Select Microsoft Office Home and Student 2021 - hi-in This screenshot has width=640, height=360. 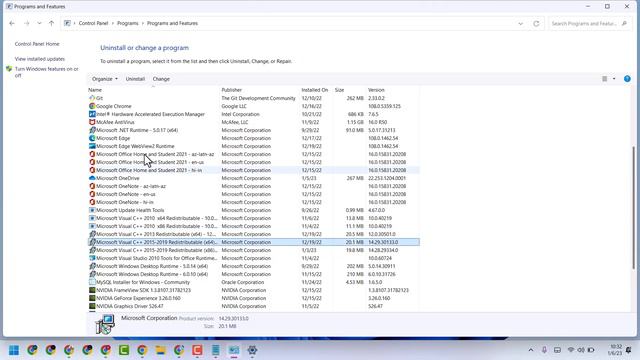pos(253,170)
